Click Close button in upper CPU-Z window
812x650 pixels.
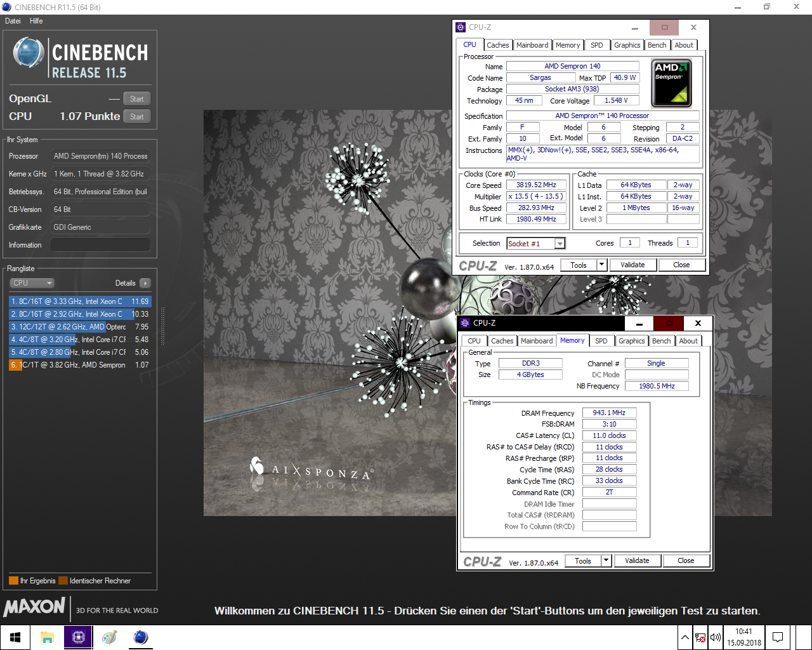coord(682,265)
